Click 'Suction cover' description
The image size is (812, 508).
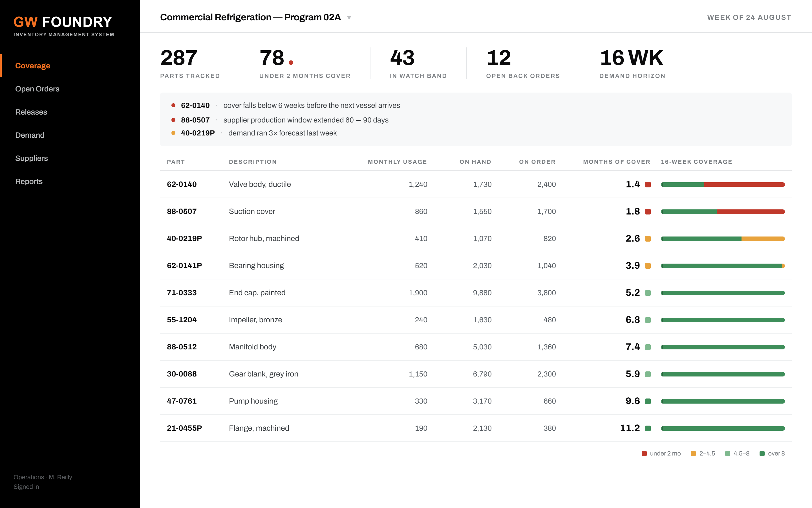[252, 212]
